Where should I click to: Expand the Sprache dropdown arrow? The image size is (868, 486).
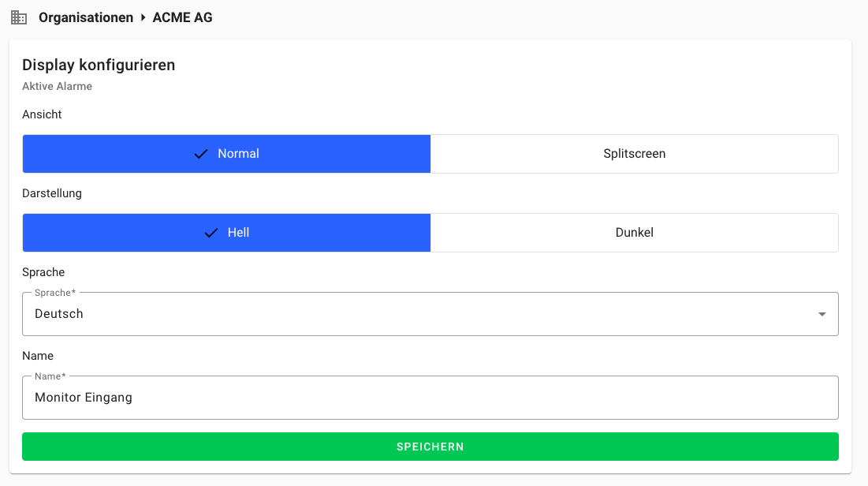[x=822, y=314]
